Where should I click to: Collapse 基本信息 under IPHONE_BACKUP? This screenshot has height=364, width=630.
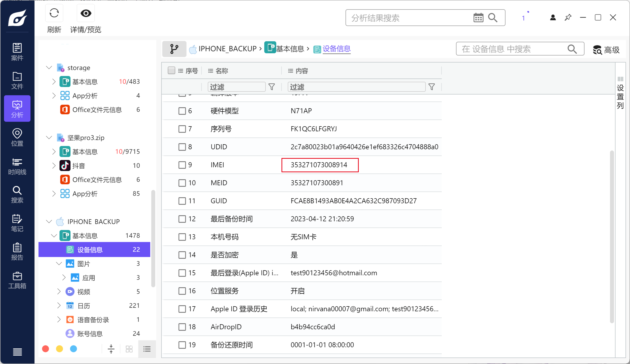(x=54, y=235)
